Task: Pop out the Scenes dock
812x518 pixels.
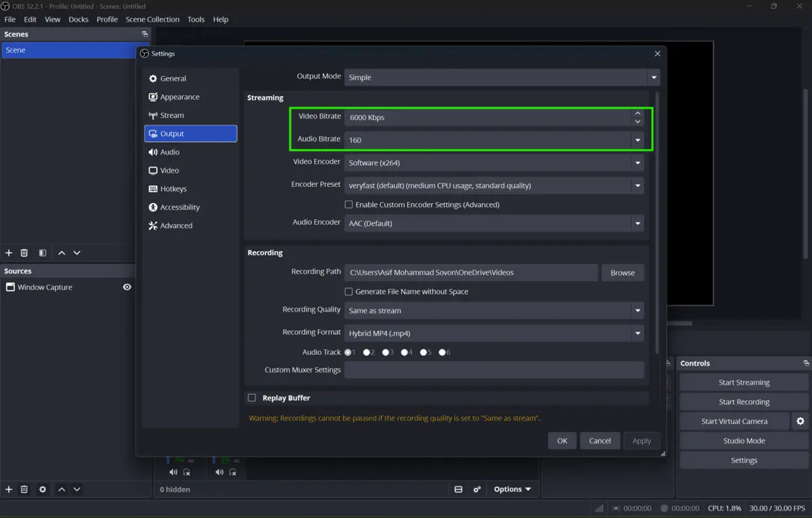Action: (144, 34)
